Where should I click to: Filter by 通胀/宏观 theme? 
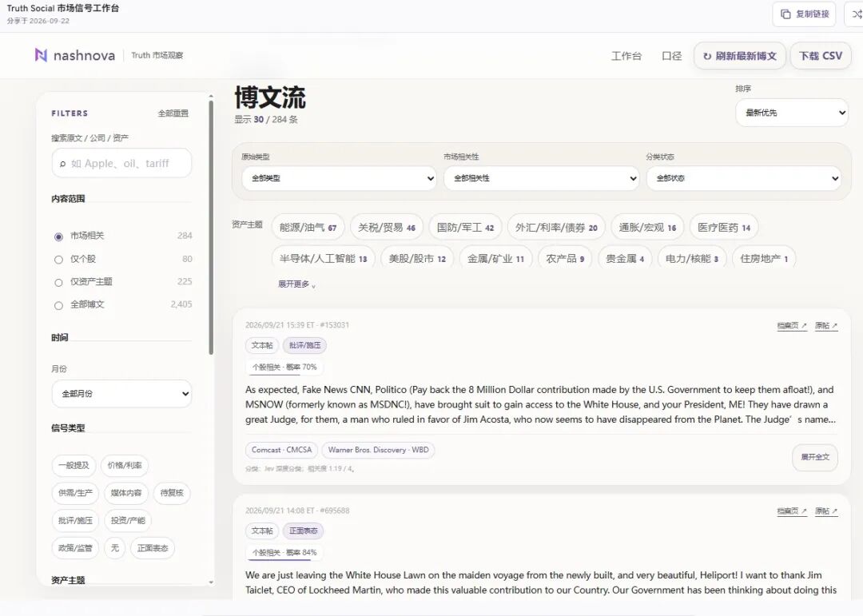tap(647, 228)
